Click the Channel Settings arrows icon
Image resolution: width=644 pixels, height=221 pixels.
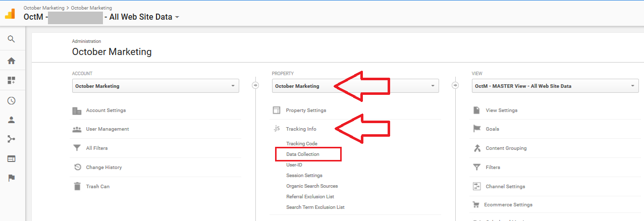tap(476, 186)
